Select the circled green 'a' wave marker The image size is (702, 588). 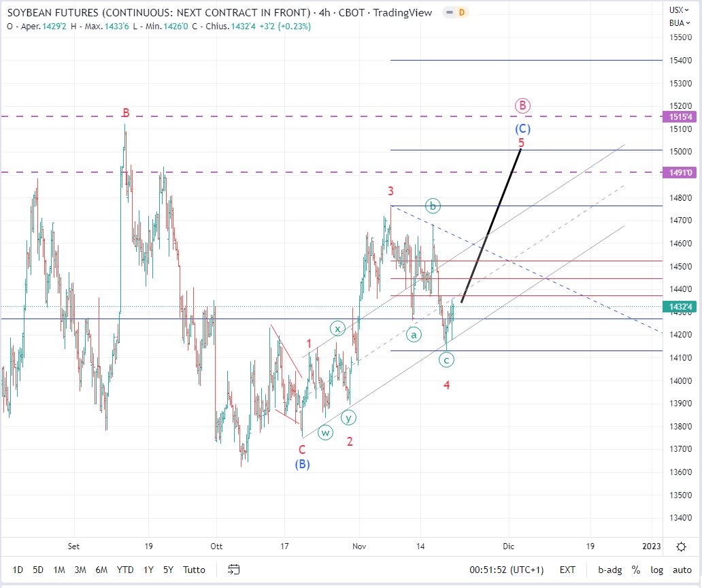[414, 335]
